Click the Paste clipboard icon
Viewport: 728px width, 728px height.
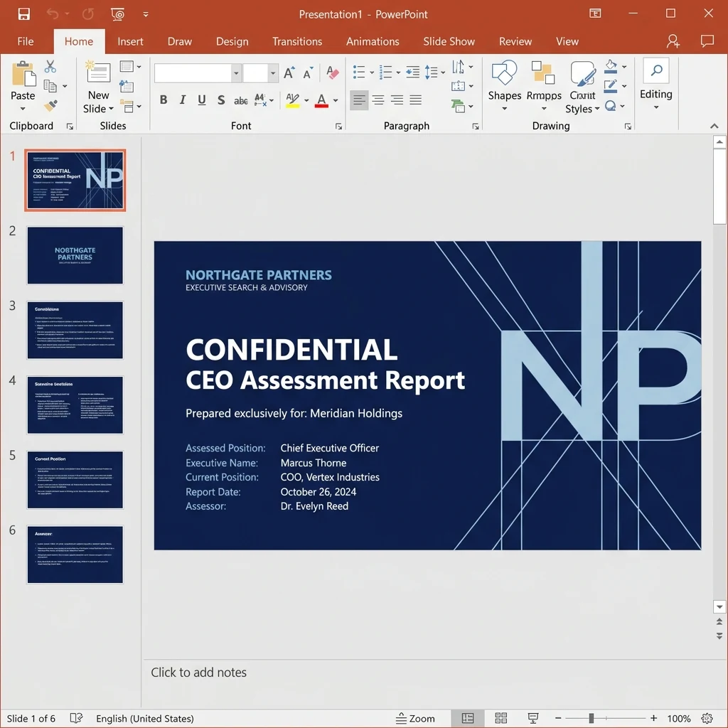coord(23,74)
